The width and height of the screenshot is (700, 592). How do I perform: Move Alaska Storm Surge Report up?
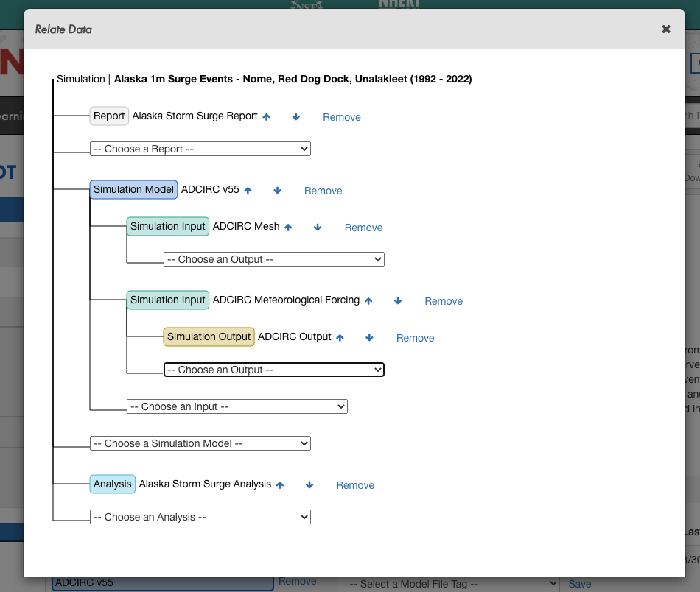click(266, 116)
